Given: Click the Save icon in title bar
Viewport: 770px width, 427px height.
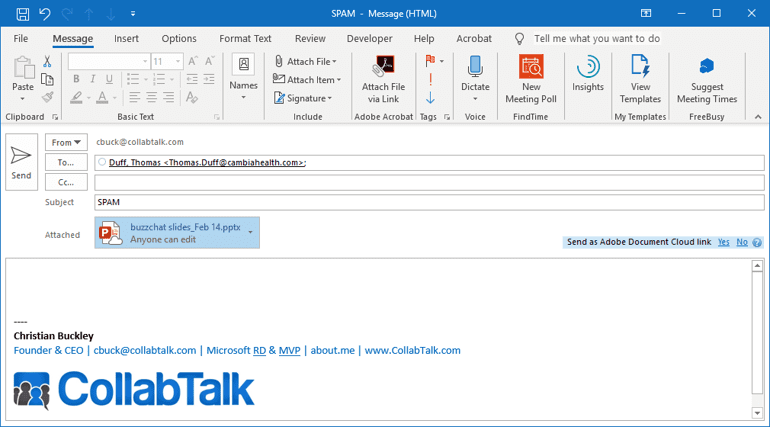Looking at the screenshot, I should pyautogui.click(x=23, y=14).
